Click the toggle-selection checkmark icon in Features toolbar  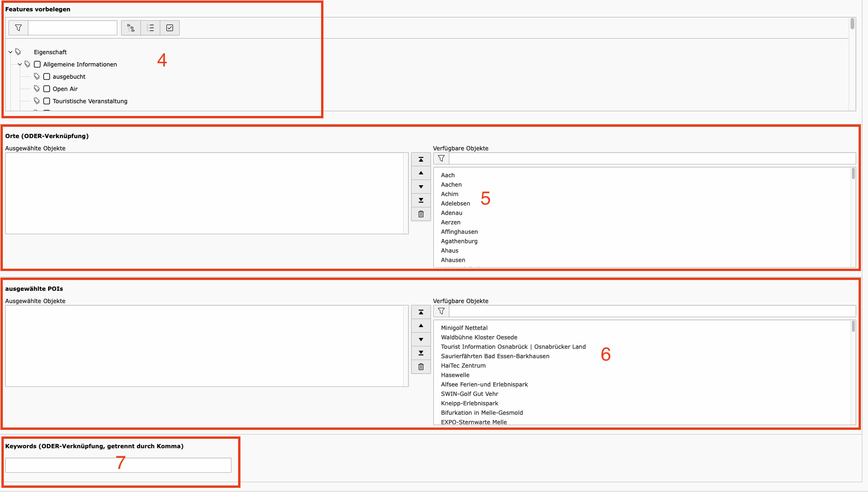tap(170, 28)
